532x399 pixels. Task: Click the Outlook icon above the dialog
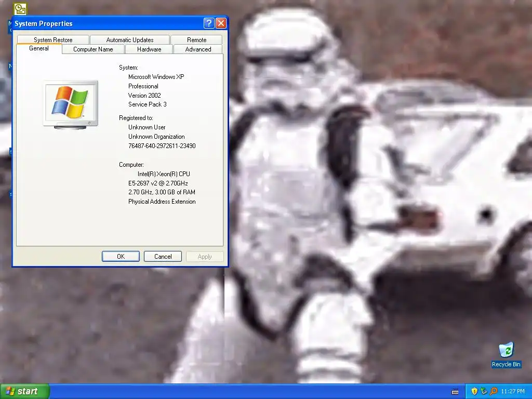click(20, 9)
